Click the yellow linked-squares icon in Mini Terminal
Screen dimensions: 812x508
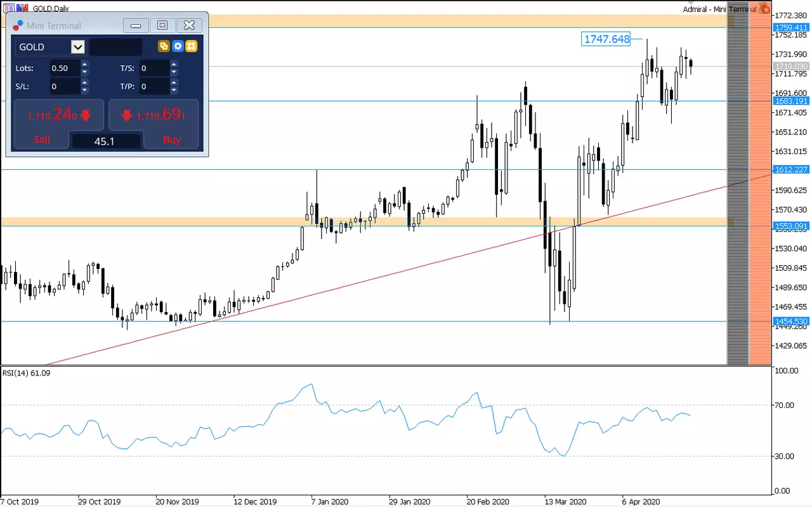(164, 46)
